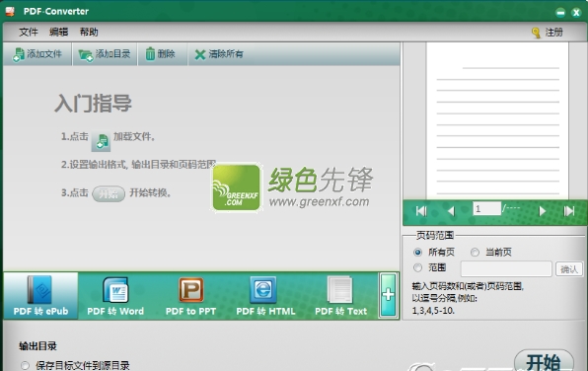Click the 清除所有 (Clear All) button

[x=219, y=54]
